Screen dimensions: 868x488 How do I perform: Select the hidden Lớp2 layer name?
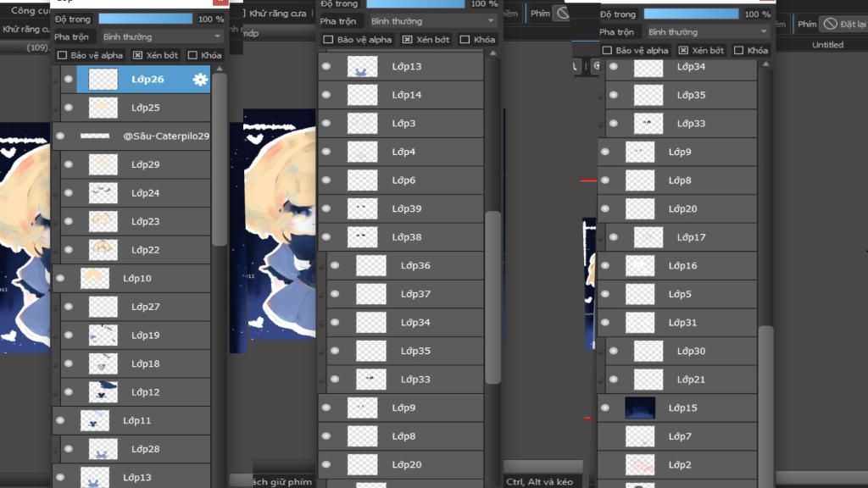tap(680, 465)
